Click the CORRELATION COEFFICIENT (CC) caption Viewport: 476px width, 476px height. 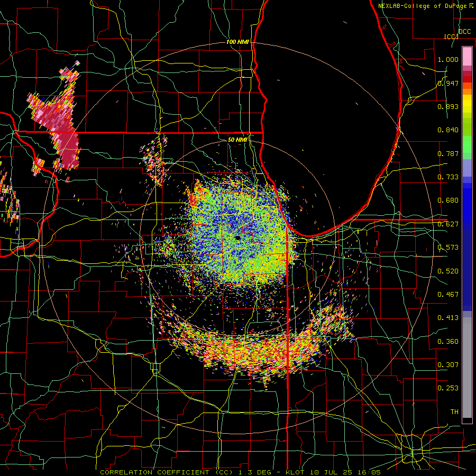pos(167,472)
